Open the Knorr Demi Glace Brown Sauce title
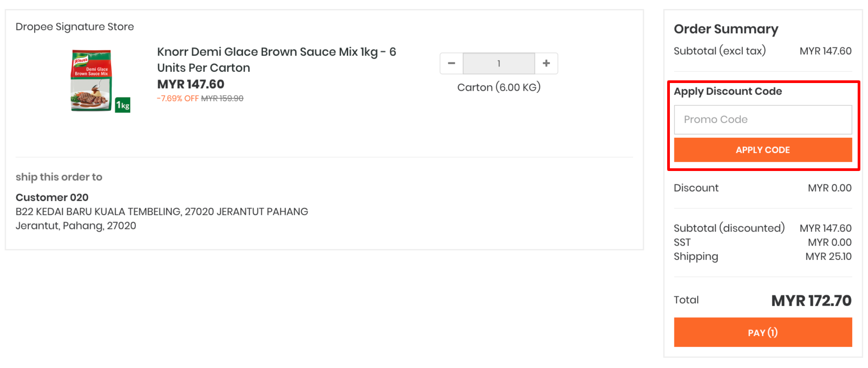Image resolution: width=868 pixels, height=368 pixels. point(276,60)
